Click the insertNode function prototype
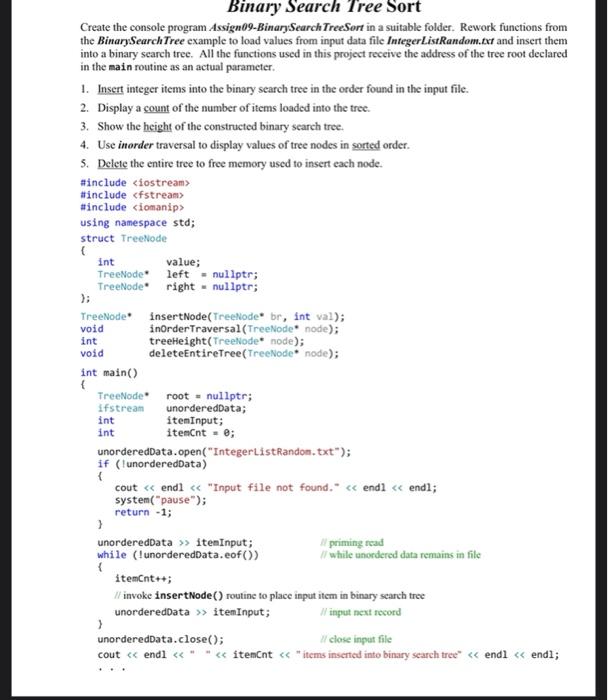 point(212,317)
